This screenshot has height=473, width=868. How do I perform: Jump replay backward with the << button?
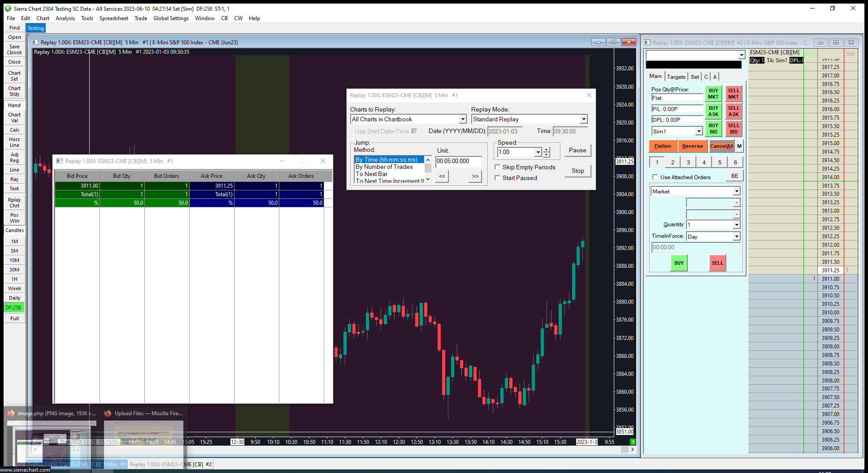[442, 176]
